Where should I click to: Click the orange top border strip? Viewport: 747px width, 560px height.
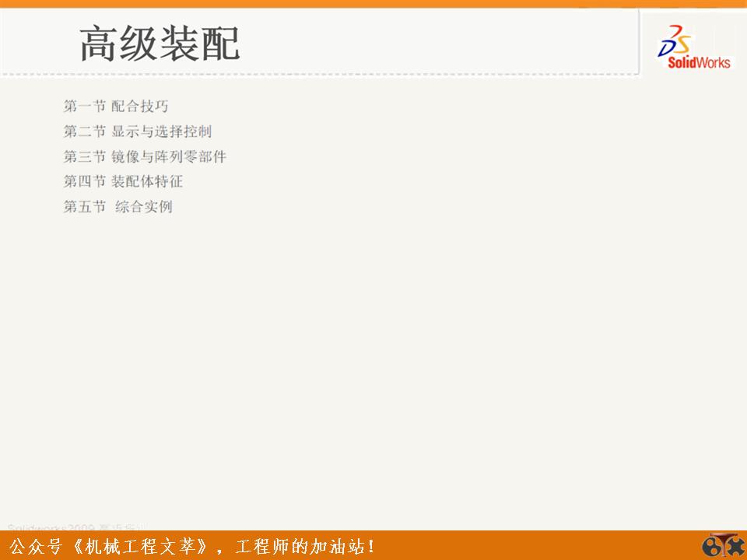373,2
